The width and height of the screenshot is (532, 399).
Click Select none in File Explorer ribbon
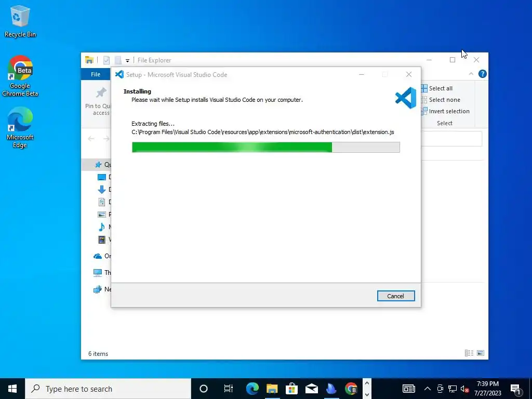pyautogui.click(x=441, y=100)
